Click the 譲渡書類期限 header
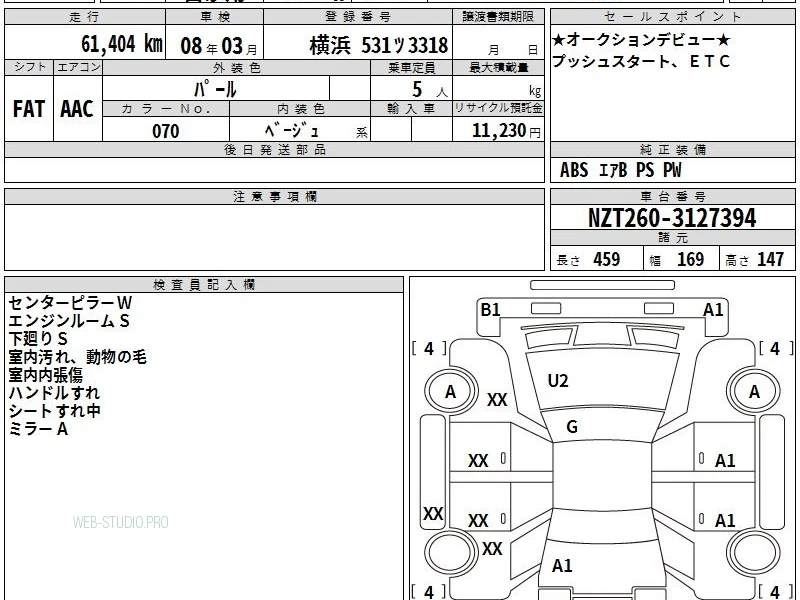 pos(498,17)
